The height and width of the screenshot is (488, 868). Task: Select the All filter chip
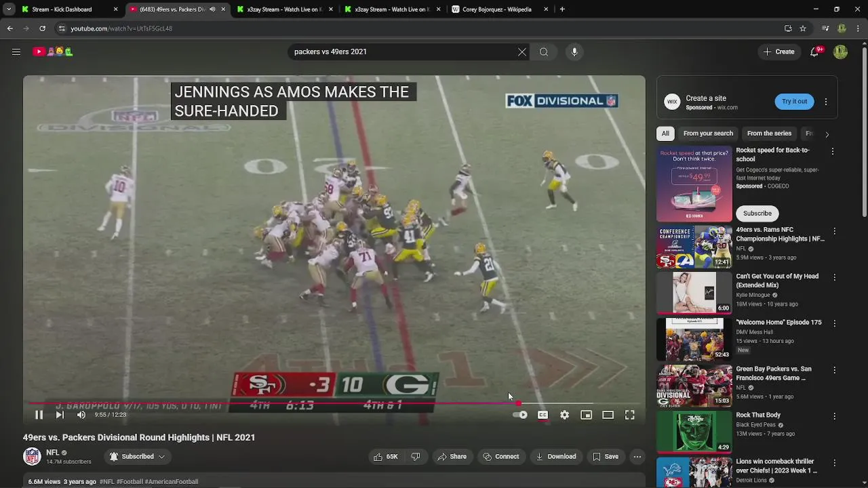pyautogui.click(x=665, y=134)
